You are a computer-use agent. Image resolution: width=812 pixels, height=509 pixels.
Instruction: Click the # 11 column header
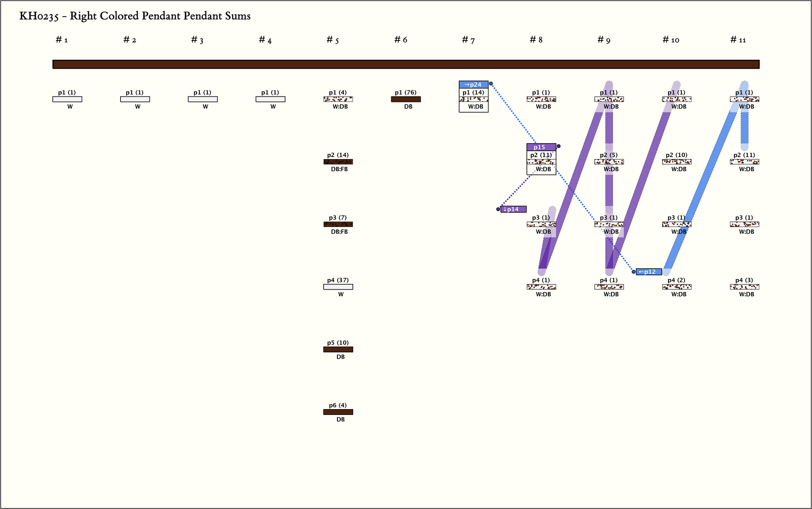point(738,40)
